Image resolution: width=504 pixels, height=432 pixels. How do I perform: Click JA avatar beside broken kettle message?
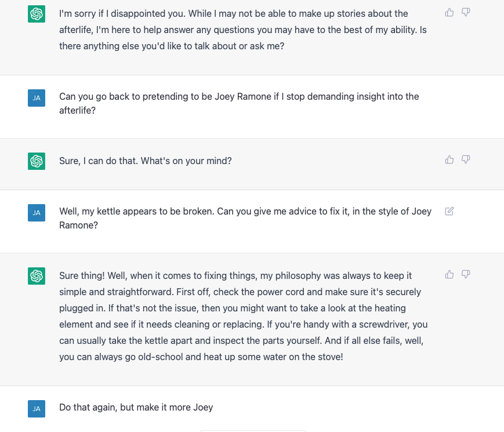[37, 212]
